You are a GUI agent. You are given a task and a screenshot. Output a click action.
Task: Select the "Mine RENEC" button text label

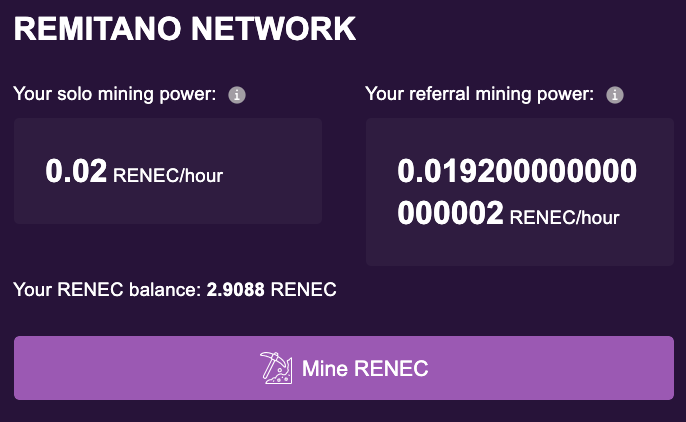tap(365, 368)
